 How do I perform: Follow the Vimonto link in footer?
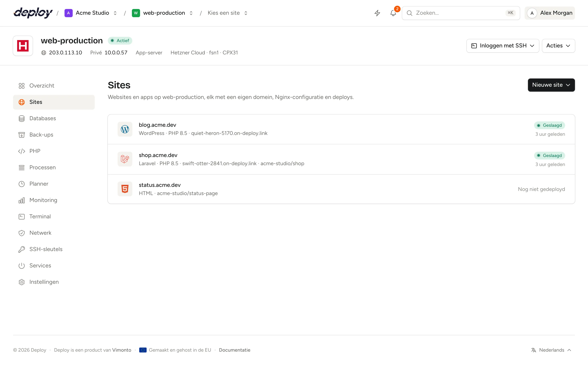point(122,350)
